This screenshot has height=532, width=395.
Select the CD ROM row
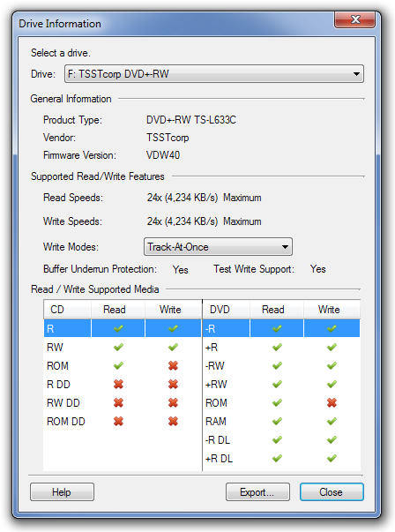(x=123, y=366)
